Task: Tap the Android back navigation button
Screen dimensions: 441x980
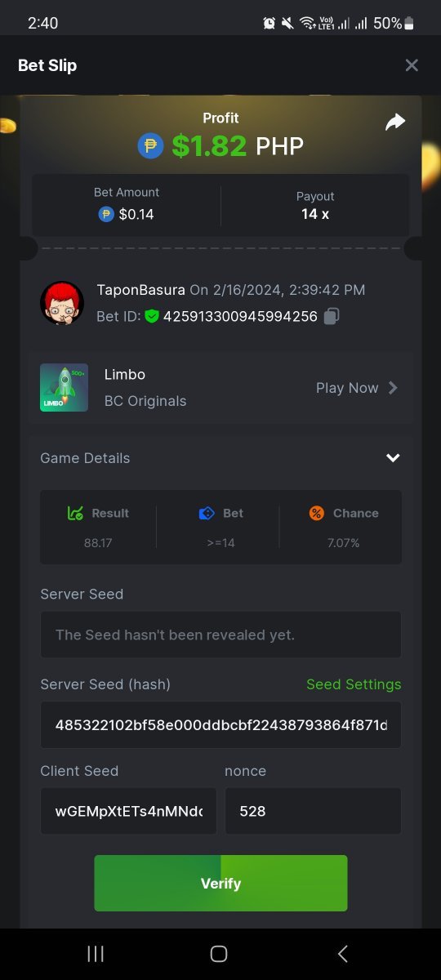Action: 343,953
